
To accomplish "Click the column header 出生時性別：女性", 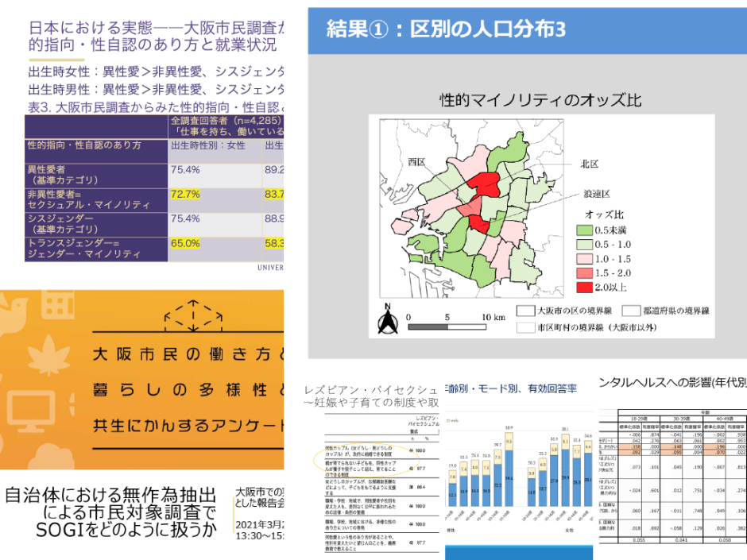I will pyautogui.click(x=215, y=151).
